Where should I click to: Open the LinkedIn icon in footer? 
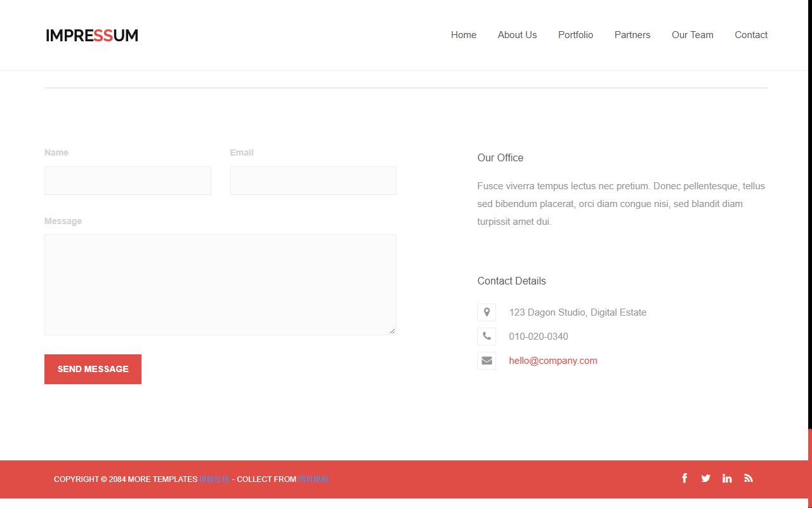(727, 478)
